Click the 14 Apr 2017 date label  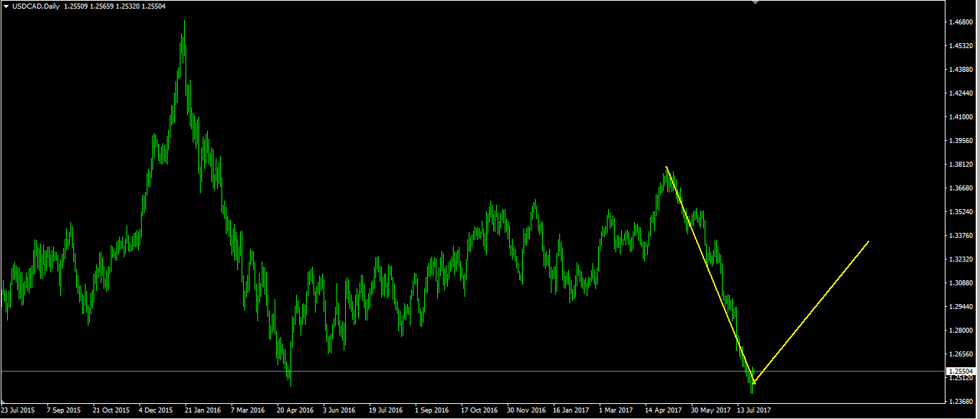tap(664, 410)
